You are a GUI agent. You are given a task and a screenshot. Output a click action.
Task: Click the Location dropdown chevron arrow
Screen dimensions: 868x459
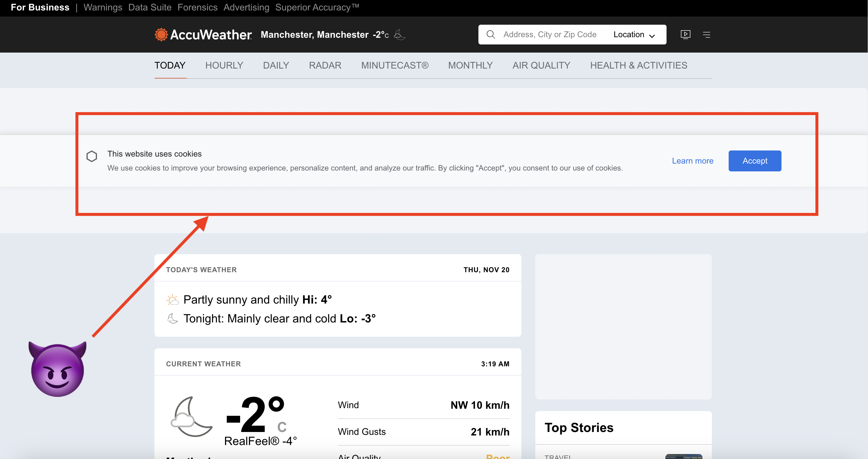[x=652, y=36]
